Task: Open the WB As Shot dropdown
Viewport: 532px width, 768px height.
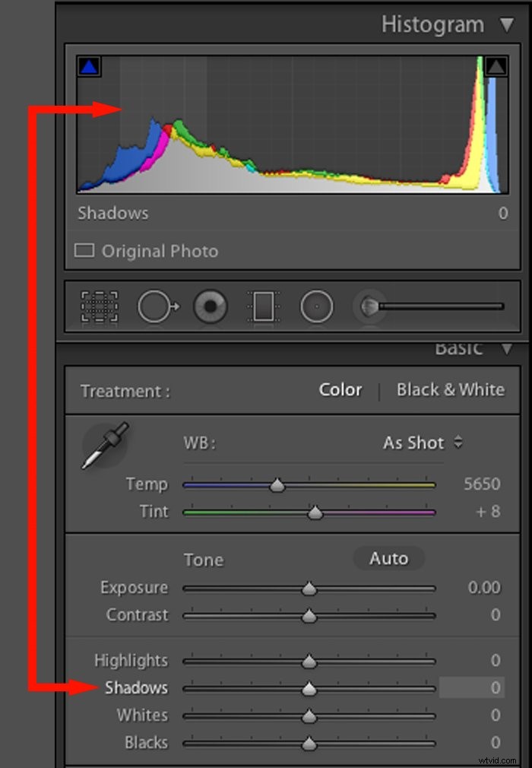Action: click(x=423, y=443)
